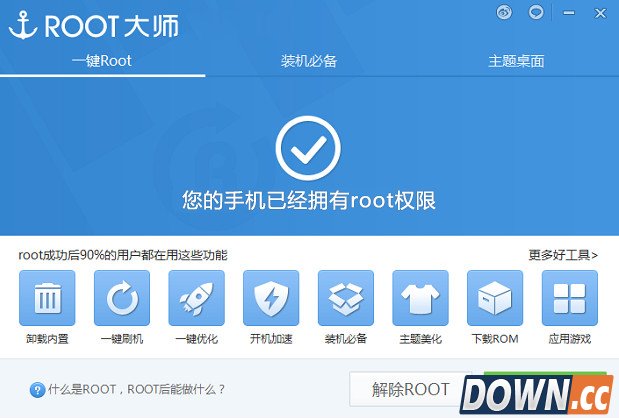
Task: Switch to the 一键Root tab
Action: click(x=102, y=61)
